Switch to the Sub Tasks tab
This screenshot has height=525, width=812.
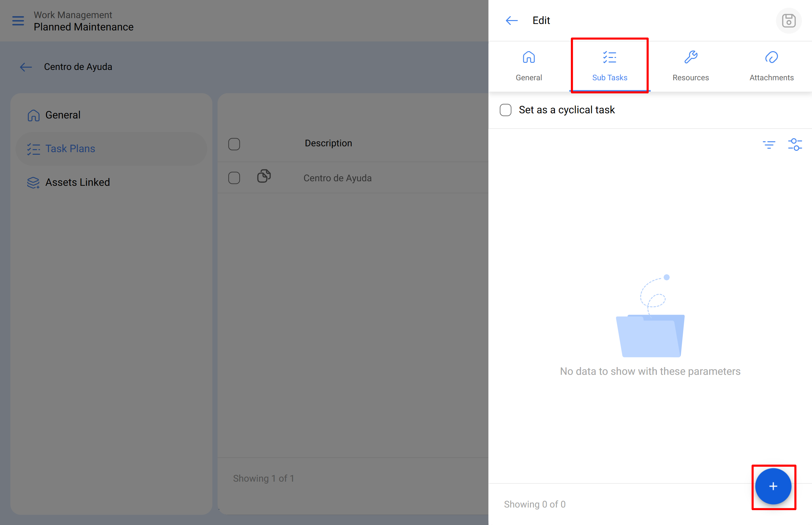click(609, 66)
